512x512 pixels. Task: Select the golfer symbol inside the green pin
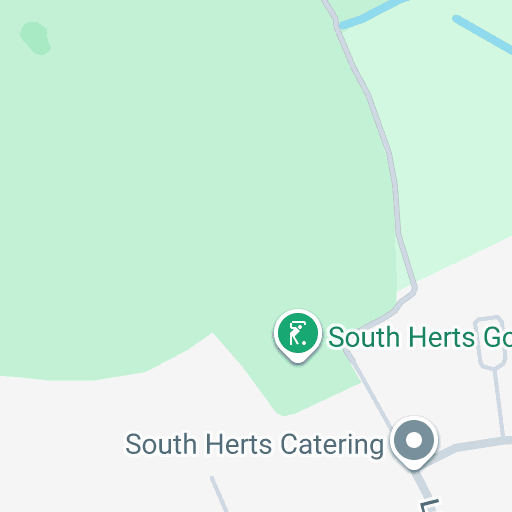coord(298,333)
